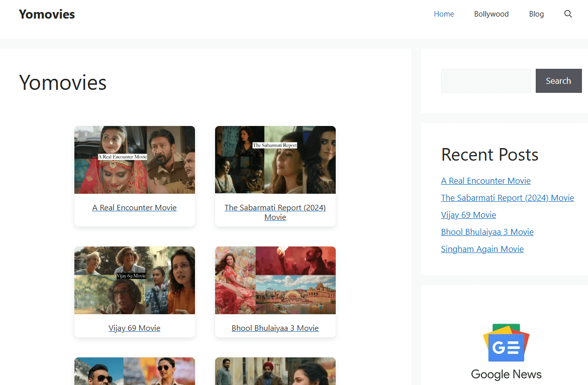Open the Bollywood menu item
The height and width of the screenshot is (385, 588).
pyautogui.click(x=491, y=14)
